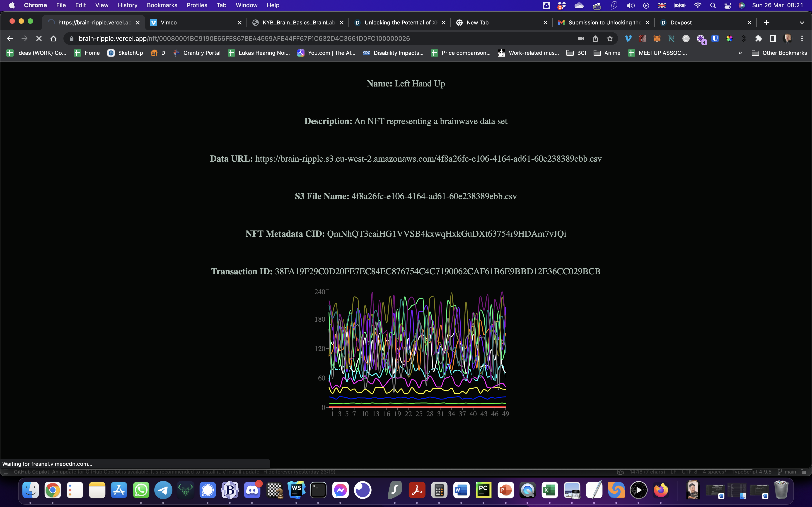Click the address bar URL

(x=244, y=38)
